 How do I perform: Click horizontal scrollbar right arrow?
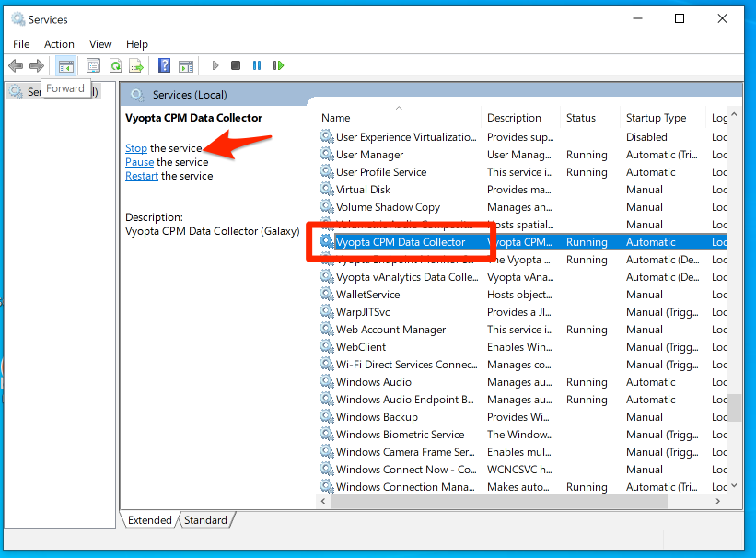pos(718,501)
